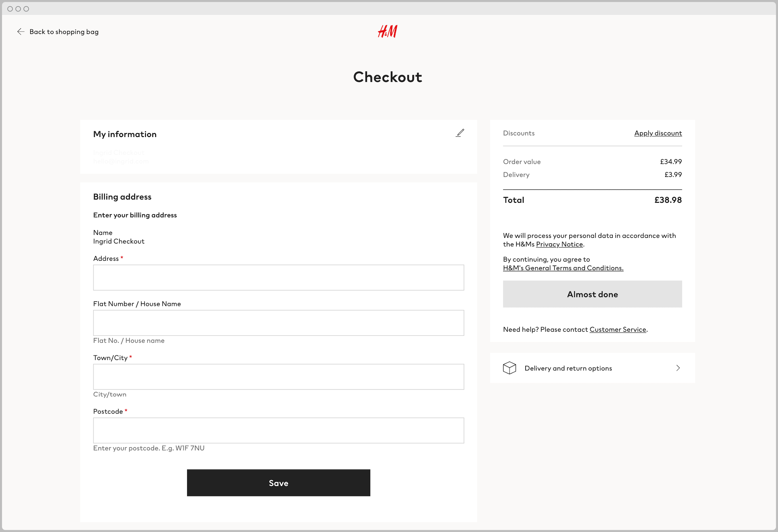Select the Address input field

[x=279, y=277]
